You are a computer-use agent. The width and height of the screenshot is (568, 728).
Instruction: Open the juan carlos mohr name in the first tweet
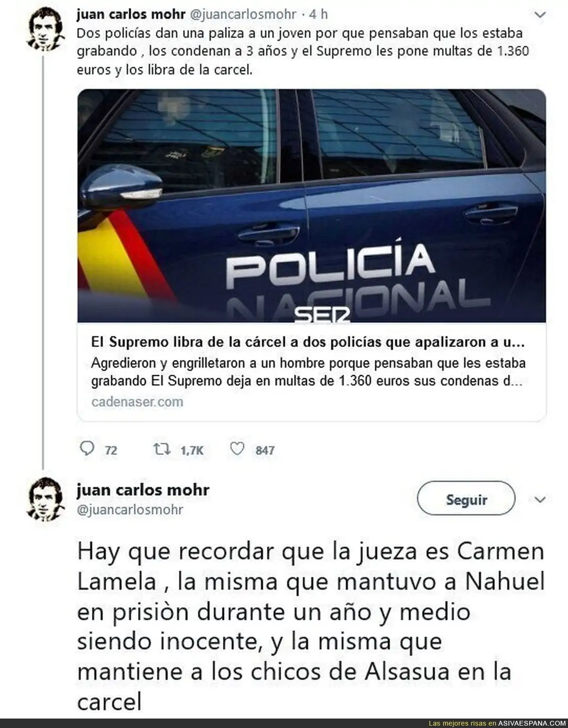click(x=131, y=15)
